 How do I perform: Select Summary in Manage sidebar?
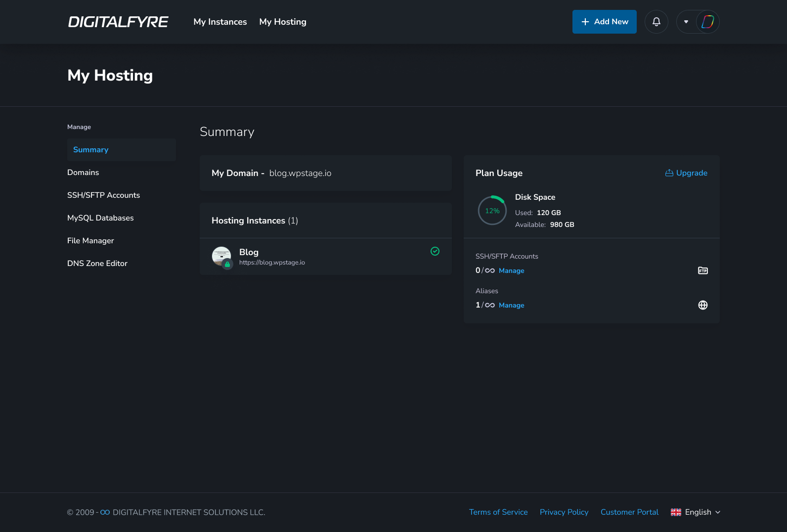point(122,150)
